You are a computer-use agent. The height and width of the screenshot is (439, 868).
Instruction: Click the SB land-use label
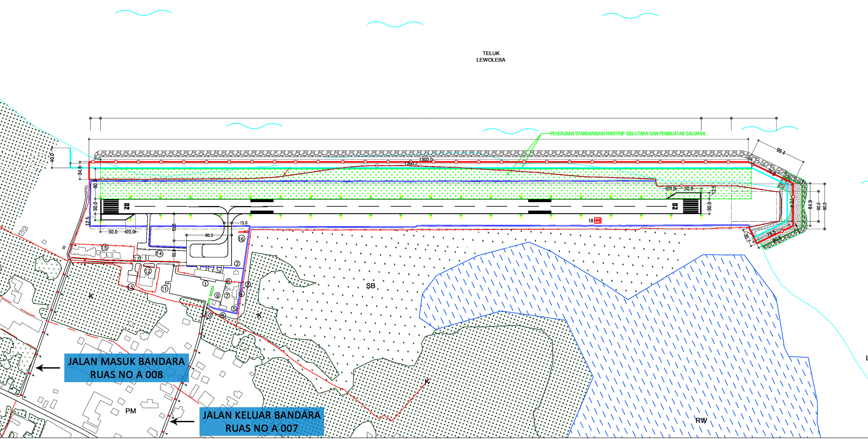tap(371, 286)
